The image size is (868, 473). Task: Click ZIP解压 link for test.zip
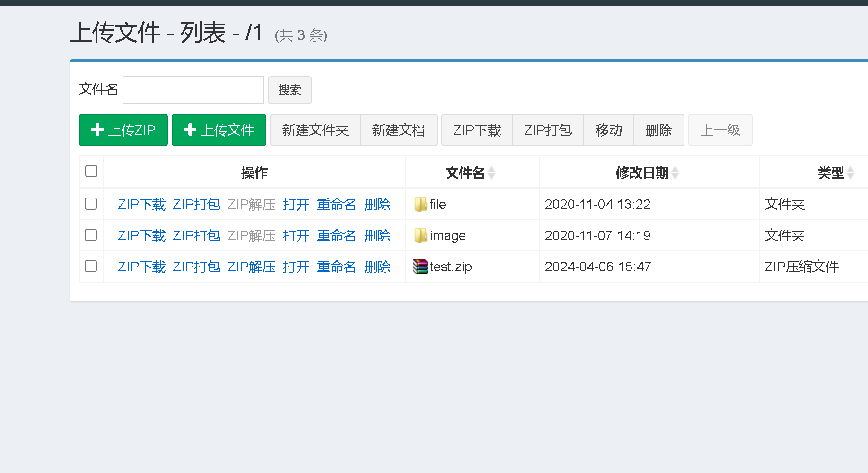[x=252, y=267]
